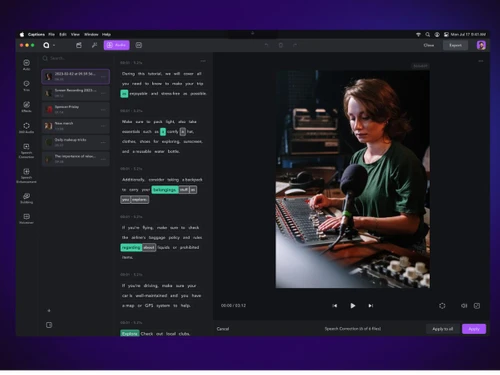
Task: Open the Daily makeup tricks project
Action: click(76, 142)
